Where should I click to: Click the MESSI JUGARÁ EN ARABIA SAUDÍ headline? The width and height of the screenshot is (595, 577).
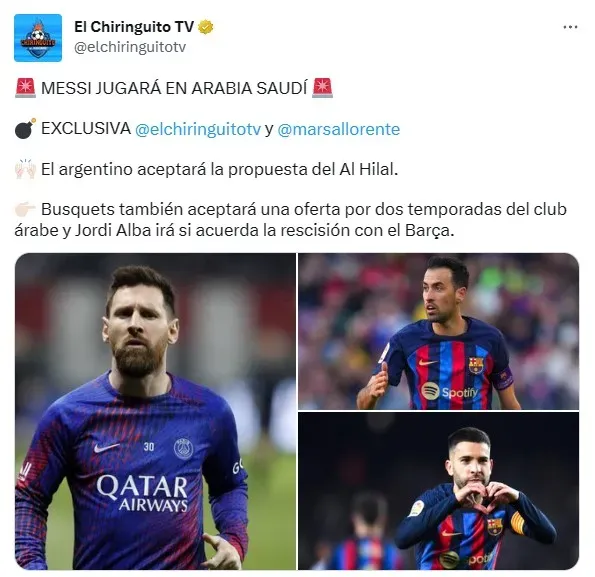click(x=174, y=88)
